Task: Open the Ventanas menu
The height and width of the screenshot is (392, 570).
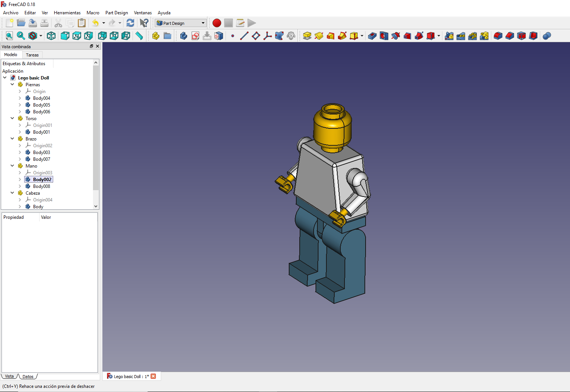Action: point(143,12)
